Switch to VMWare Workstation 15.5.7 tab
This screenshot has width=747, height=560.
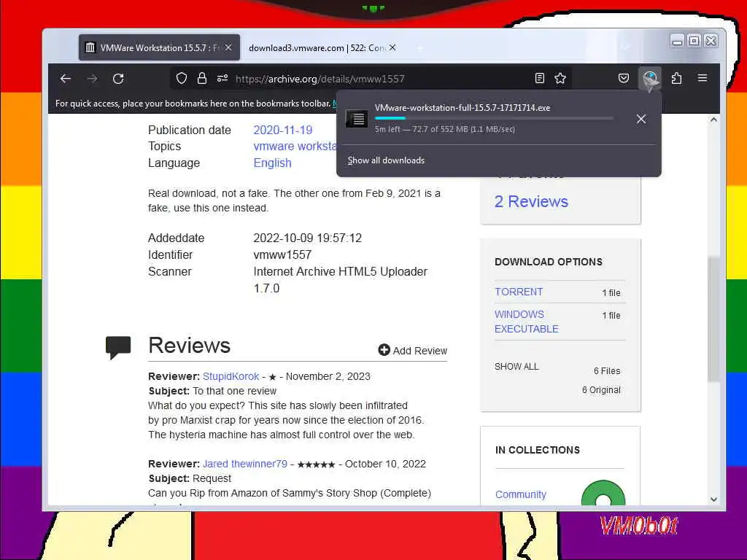click(159, 47)
